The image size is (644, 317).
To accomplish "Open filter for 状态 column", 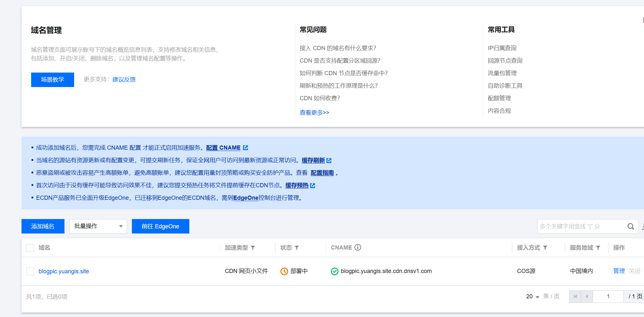I will click(297, 248).
